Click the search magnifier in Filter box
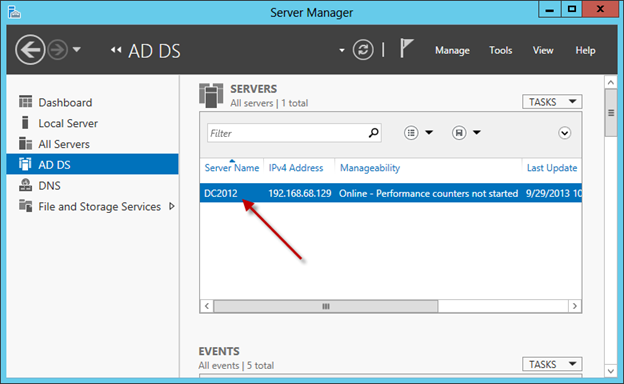The image size is (624, 384). click(373, 133)
